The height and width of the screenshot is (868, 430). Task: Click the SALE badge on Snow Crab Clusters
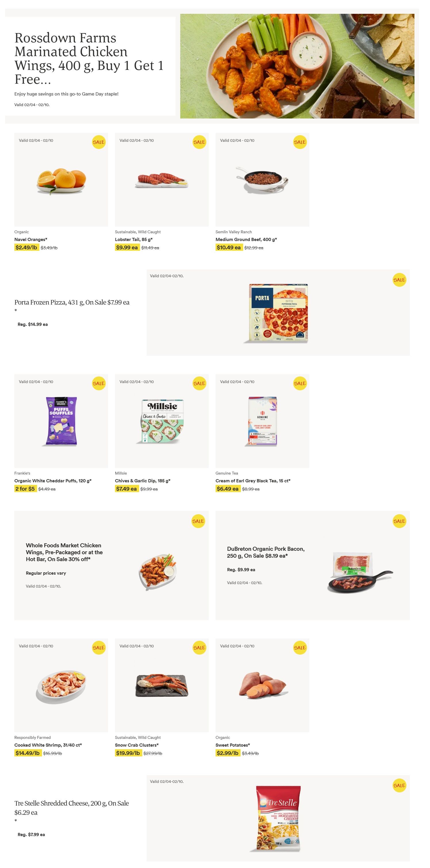(199, 648)
